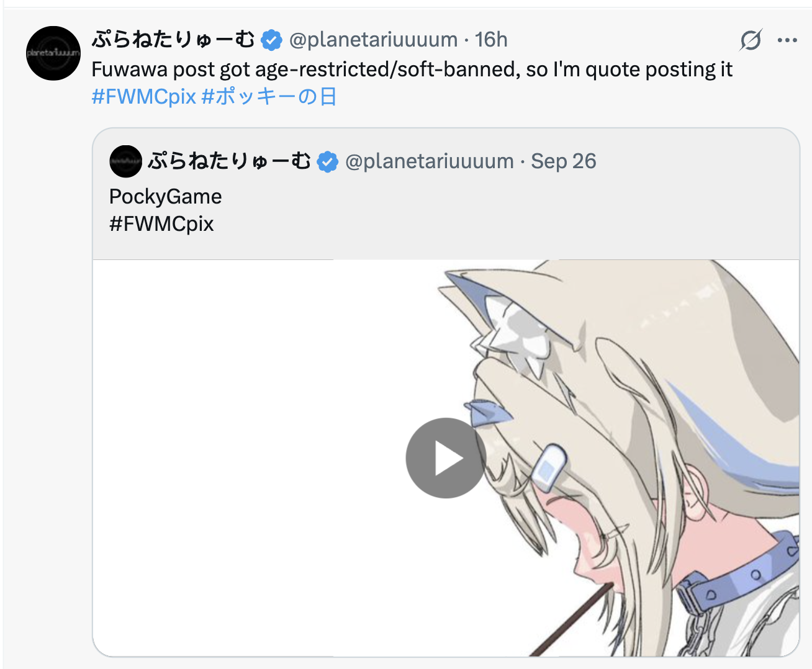Click the @planetariuuuum handle beside Sep 26
Screen dimensions: 812x669
coord(429,161)
